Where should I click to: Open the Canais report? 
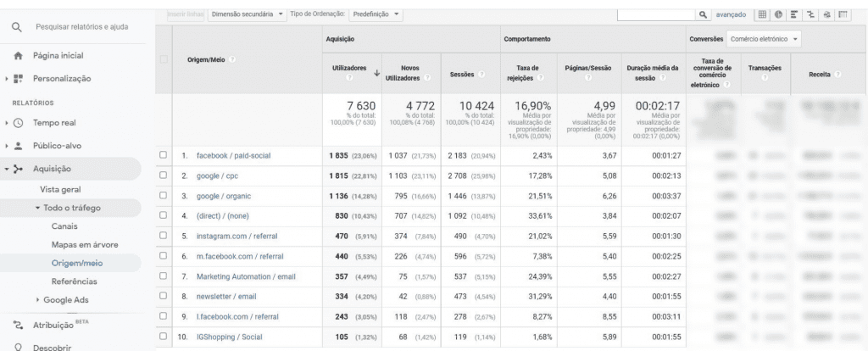point(64,226)
